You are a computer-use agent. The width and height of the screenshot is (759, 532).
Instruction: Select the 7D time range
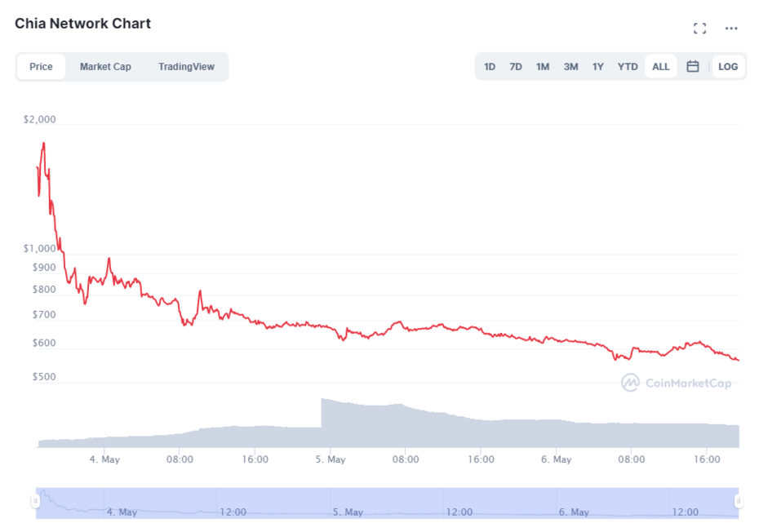point(516,67)
